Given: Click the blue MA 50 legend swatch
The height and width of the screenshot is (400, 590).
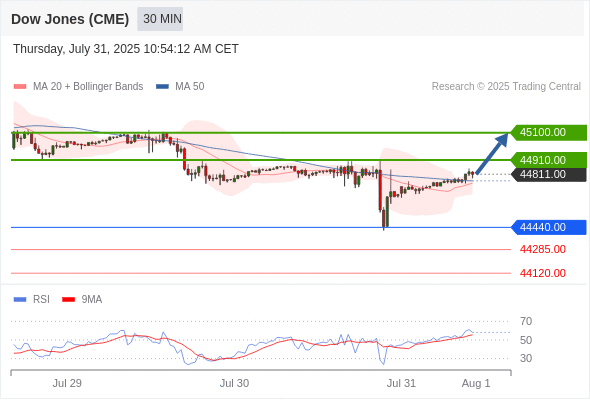Looking at the screenshot, I should click(162, 87).
